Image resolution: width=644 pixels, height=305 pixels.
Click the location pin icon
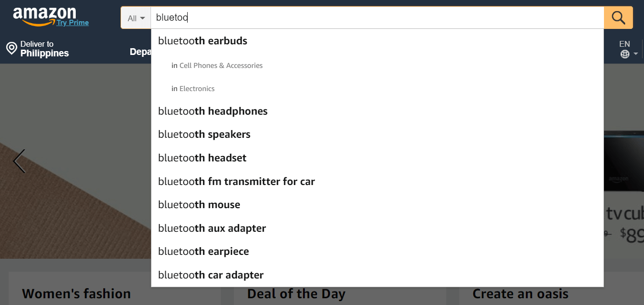(x=12, y=49)
